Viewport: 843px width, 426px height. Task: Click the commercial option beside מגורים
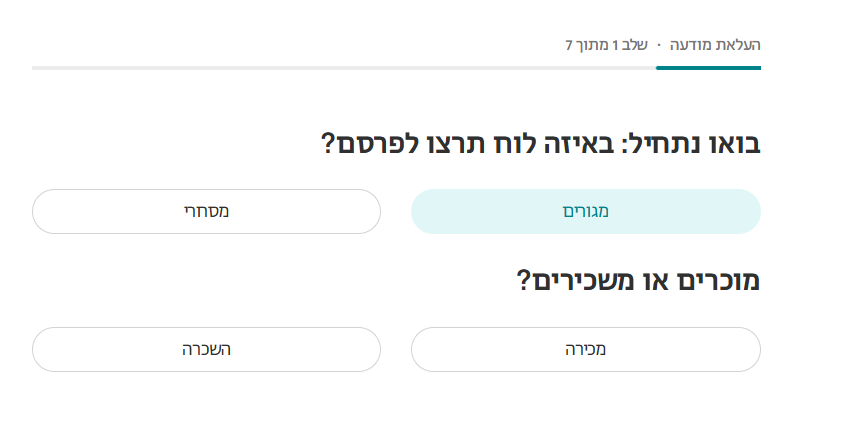pos(206,211)
